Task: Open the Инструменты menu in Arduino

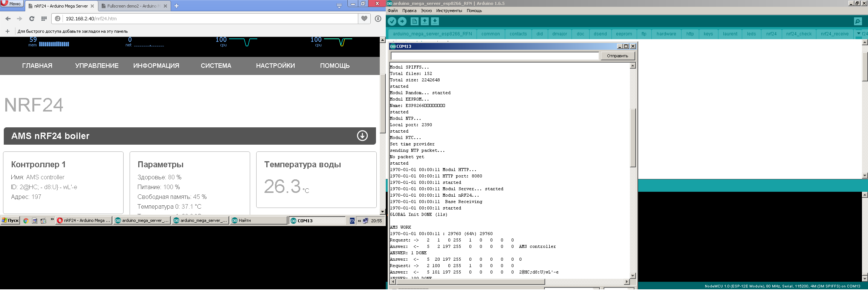Action: [449, 11]
